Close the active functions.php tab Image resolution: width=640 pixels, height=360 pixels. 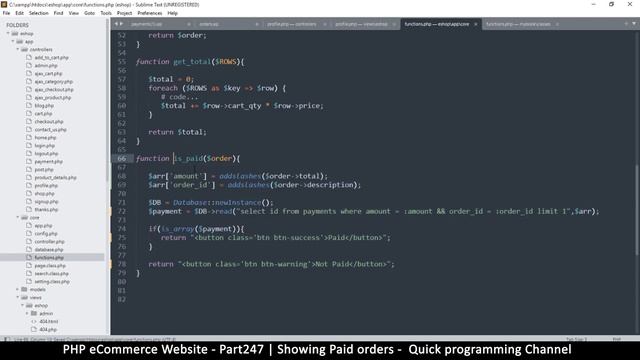click(x=476, y=24)
